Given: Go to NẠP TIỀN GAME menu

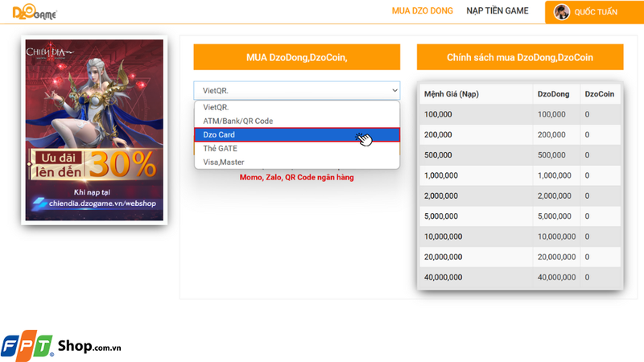Looking at the screenshot, I should point(497,11).
